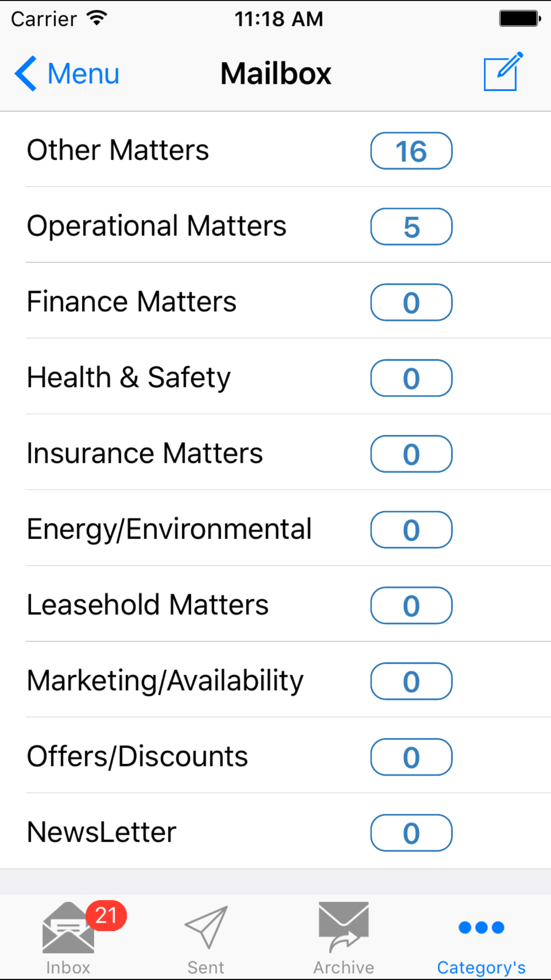The image size is (551, 980).
Task: Tap the 5 count for Operational Matters
Action: (x=411, y=227)
